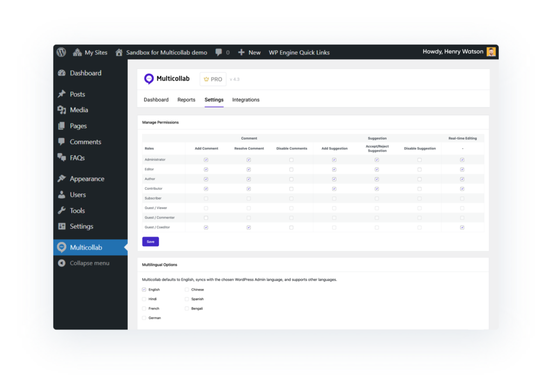Click the Real-time Editing column header
Screen dimensions: 552x392
point(463,139)
